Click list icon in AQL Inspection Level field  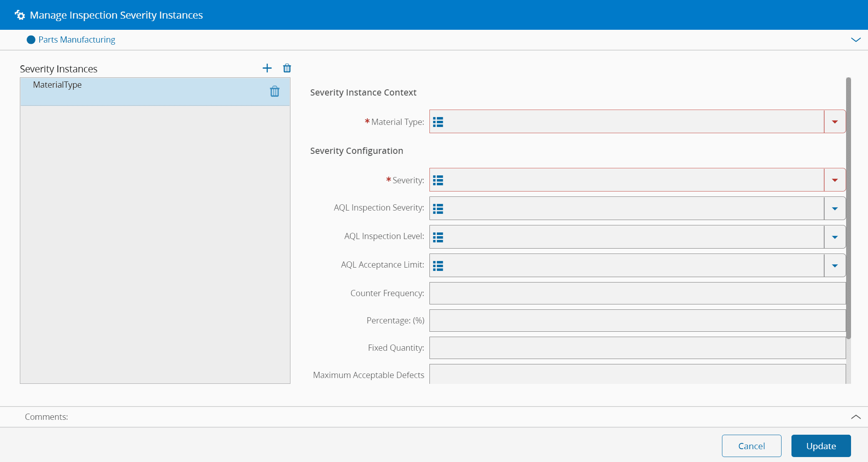(438, 237)
